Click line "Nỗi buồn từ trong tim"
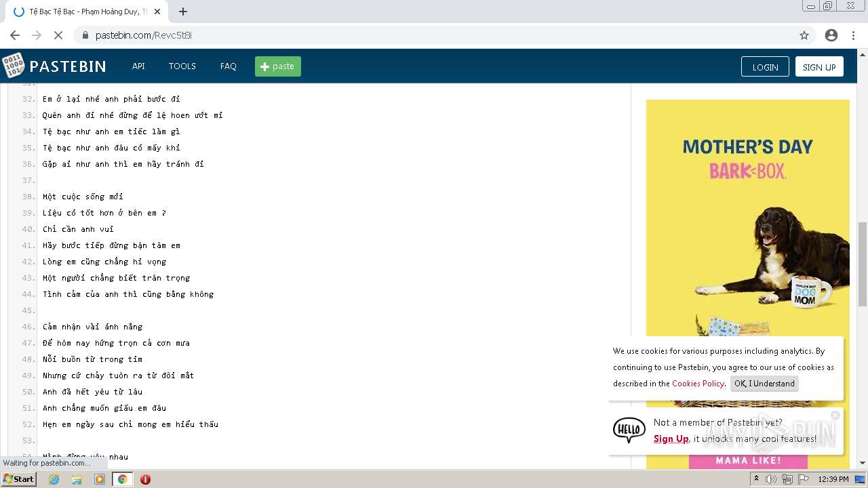This screenshot has width=868, height=488. pos(92,359)
